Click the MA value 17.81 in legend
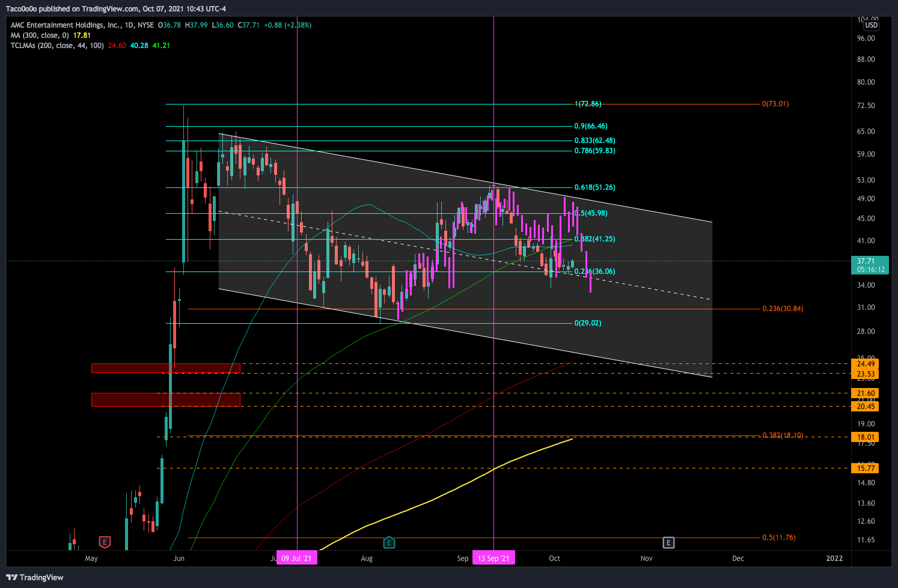Screen dimensions: 898x588 [x=82, y=35]
